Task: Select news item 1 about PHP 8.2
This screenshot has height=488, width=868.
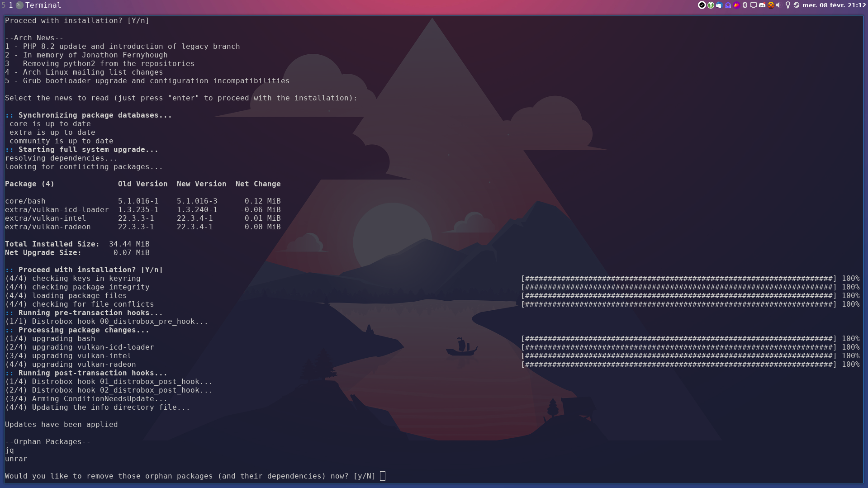Action: pos(122,46)
